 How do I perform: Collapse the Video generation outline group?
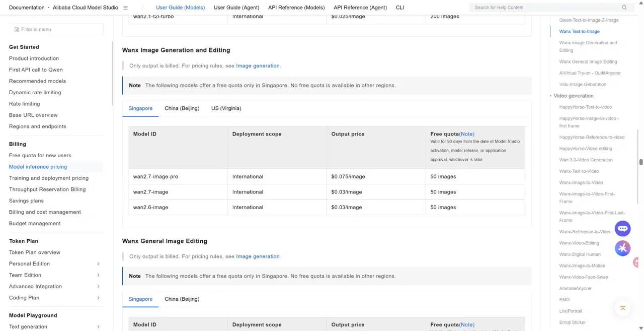[551, 96]
